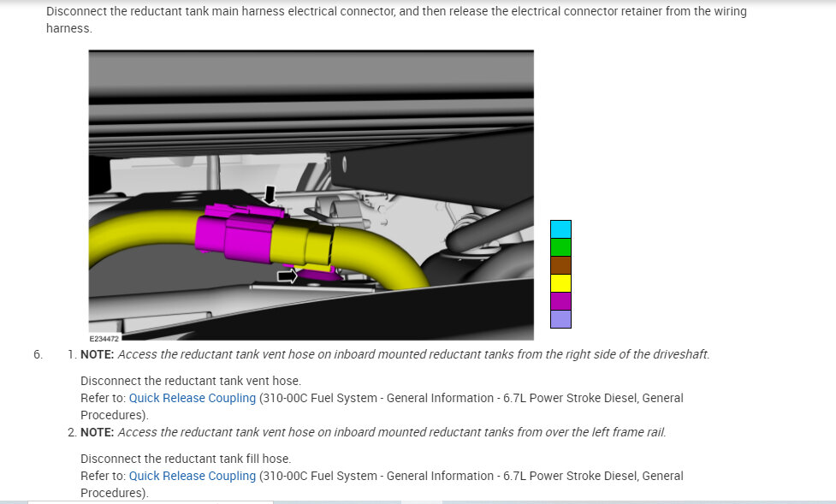836x504 pixels.
Task: Click the first bold NOTE label in step 6
Action: (97, 354)
